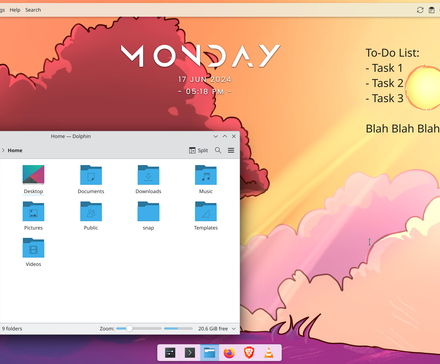Open settings panel icon in dock
The width and height of the screenshot is (440, 364).
pyautogui.click(x=170, y=353)
